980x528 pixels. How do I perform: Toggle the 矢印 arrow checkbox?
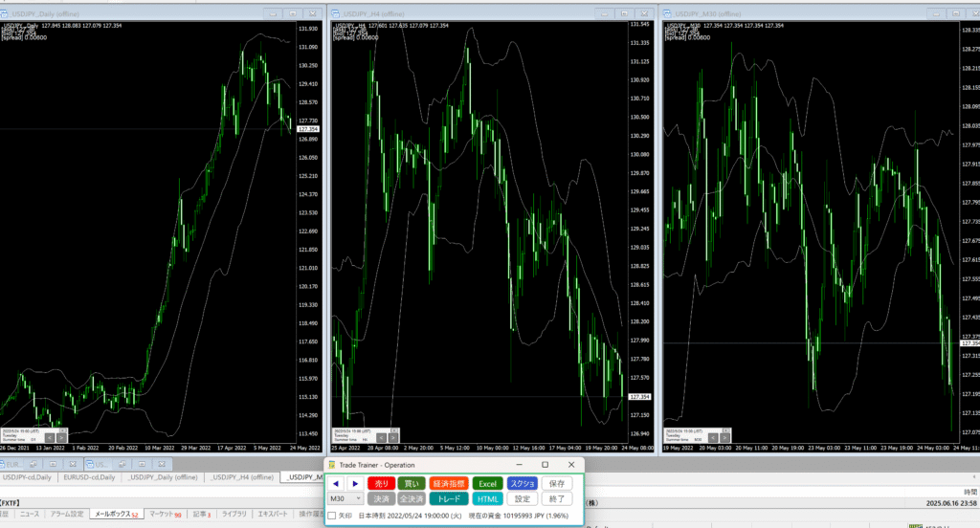coord(332,517)
